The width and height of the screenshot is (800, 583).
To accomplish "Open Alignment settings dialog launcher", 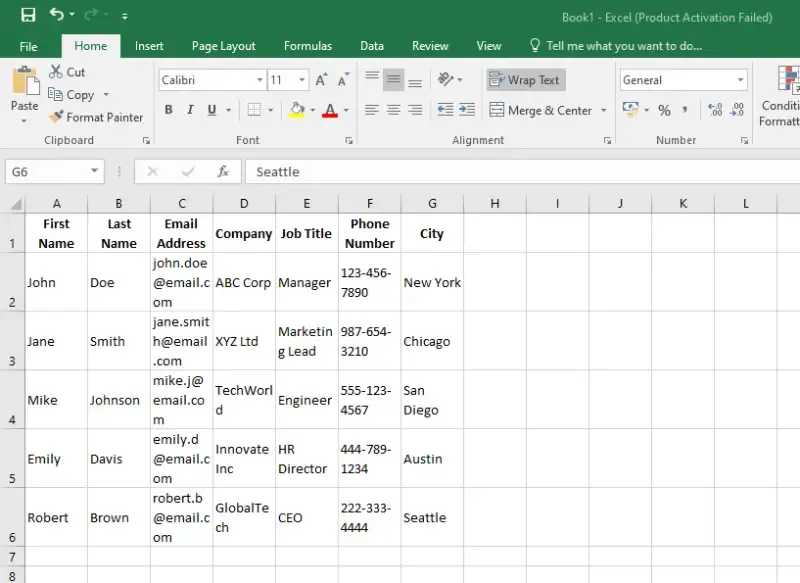I will [x=607, y=141].
